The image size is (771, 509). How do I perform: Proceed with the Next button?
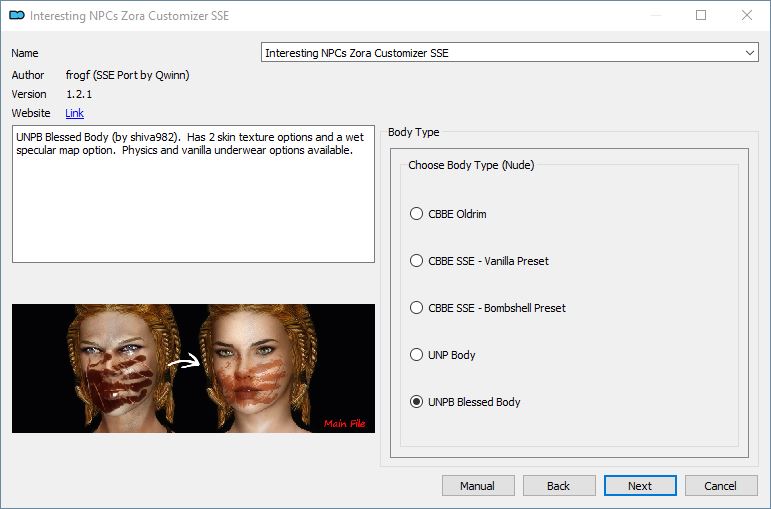click(x=640, y=486)
